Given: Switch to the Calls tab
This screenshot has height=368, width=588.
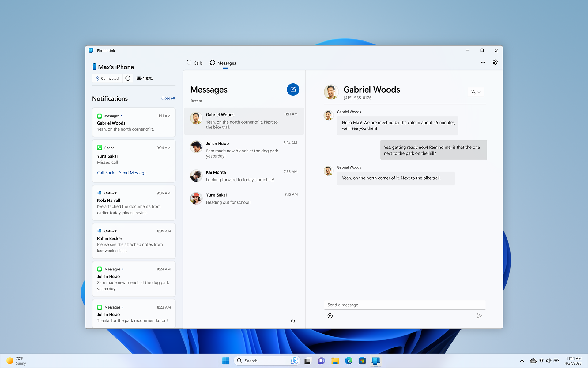Looking at the screenshot, I should click(x=195, y=63).
